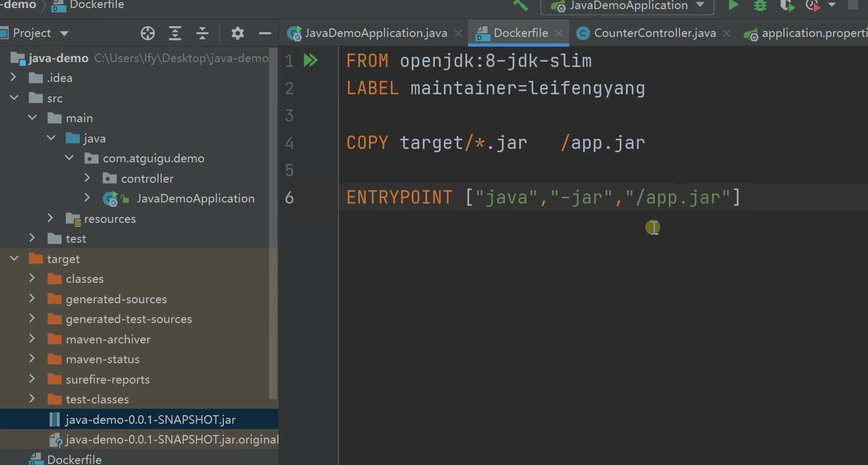Expand the generated-sources folder

32,298
